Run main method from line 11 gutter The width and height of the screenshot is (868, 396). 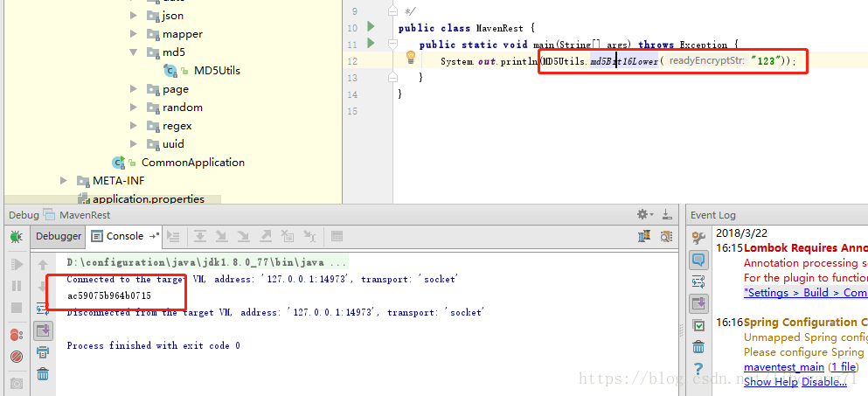(x=371, y=43)
